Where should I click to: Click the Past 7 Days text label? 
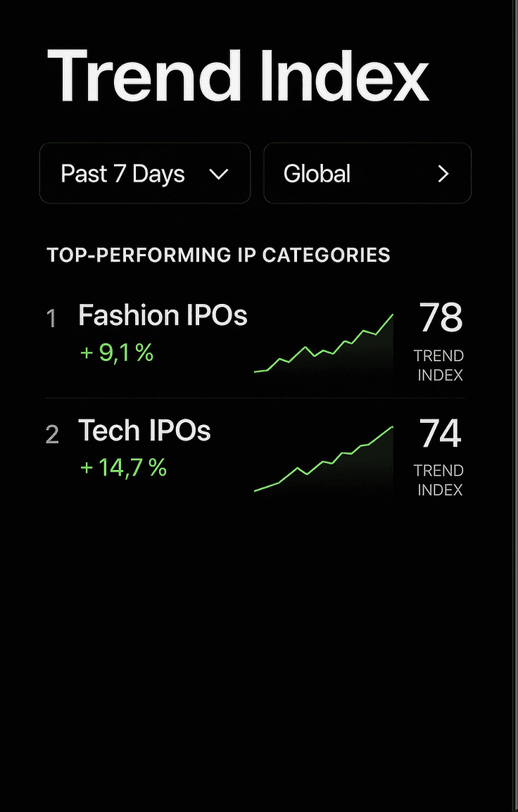tap(122, 174)
